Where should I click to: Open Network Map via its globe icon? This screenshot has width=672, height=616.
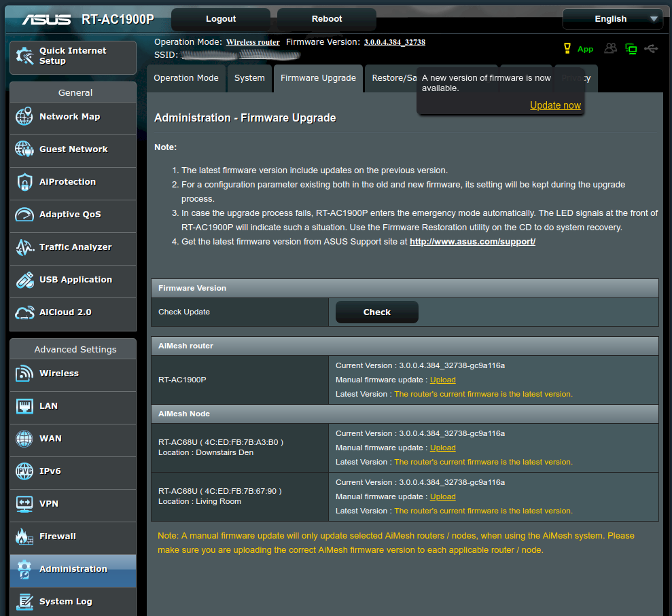click(24, 117)
